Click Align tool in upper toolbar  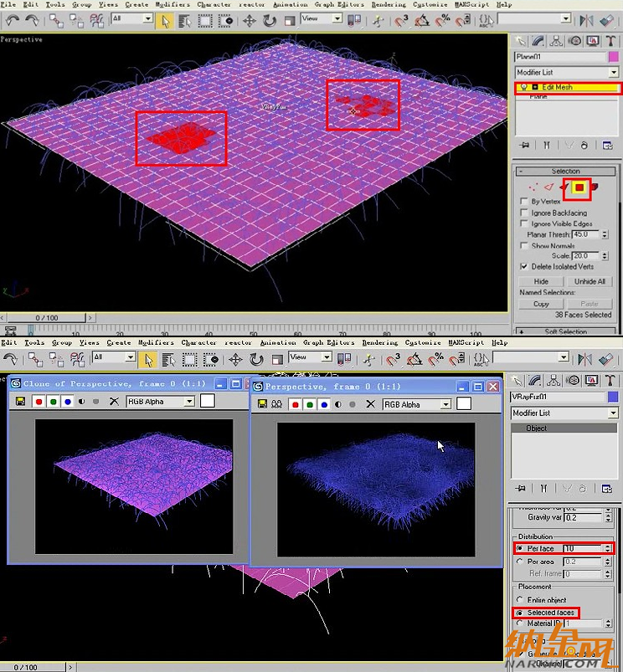click(x=606, y=21)
